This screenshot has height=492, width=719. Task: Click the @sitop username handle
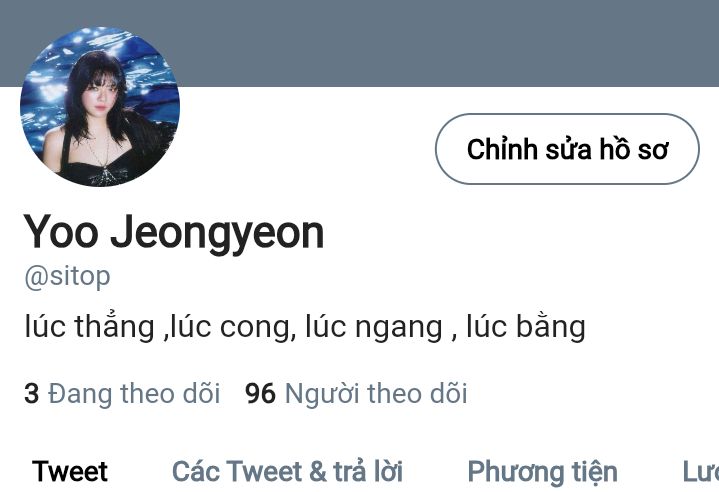click(67, 276)
